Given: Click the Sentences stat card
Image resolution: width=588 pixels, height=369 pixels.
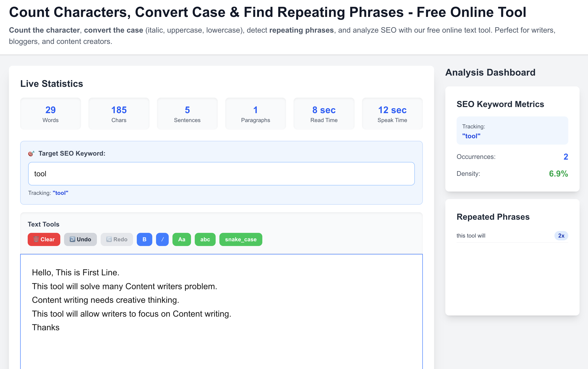Looking at the screenshot, I should tap(187, 114).
